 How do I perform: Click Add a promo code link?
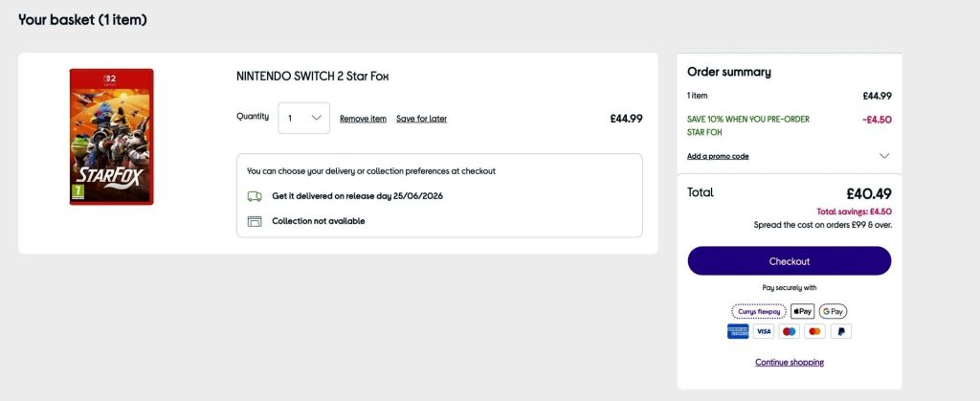pyautogui.click(x=718, y=156)
